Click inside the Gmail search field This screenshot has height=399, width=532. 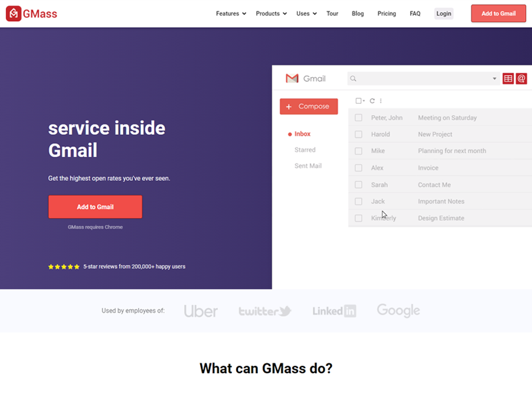(424, 78)
